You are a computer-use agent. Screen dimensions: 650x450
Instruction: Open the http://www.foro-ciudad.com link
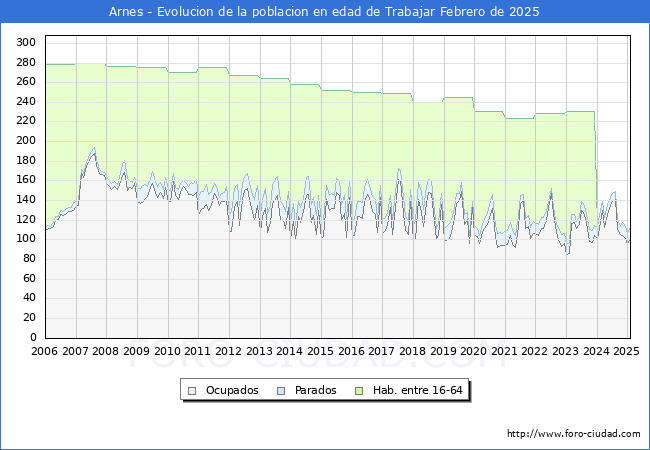574,434
